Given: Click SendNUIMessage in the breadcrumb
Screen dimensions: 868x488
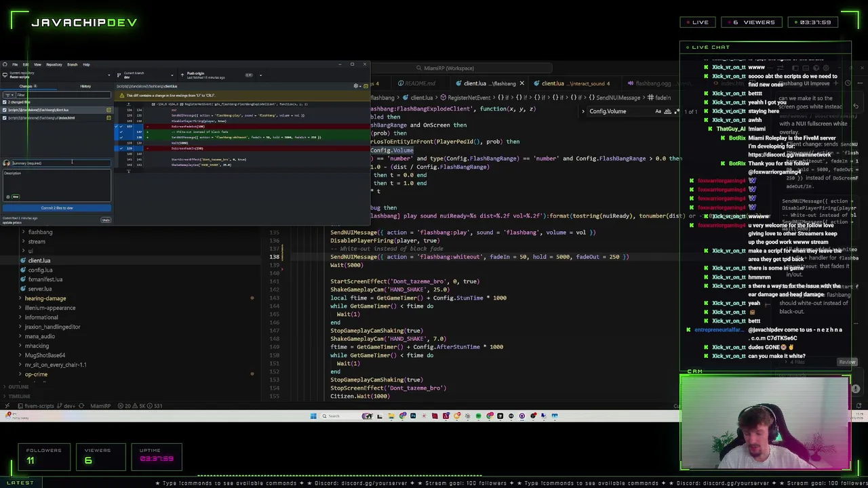Looking at the screenshot, I should (618, 98).
